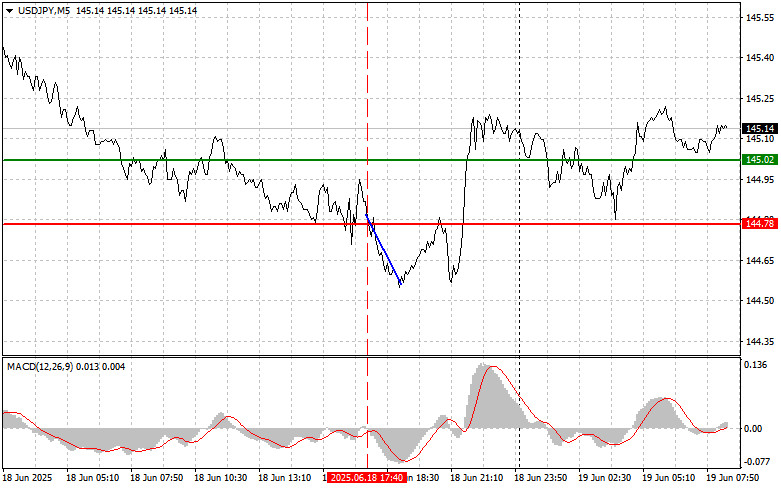The height and width of the screenshot is (489, 781).
Task: Select the black dotted vertical line
Action: (x=519, y=300)
